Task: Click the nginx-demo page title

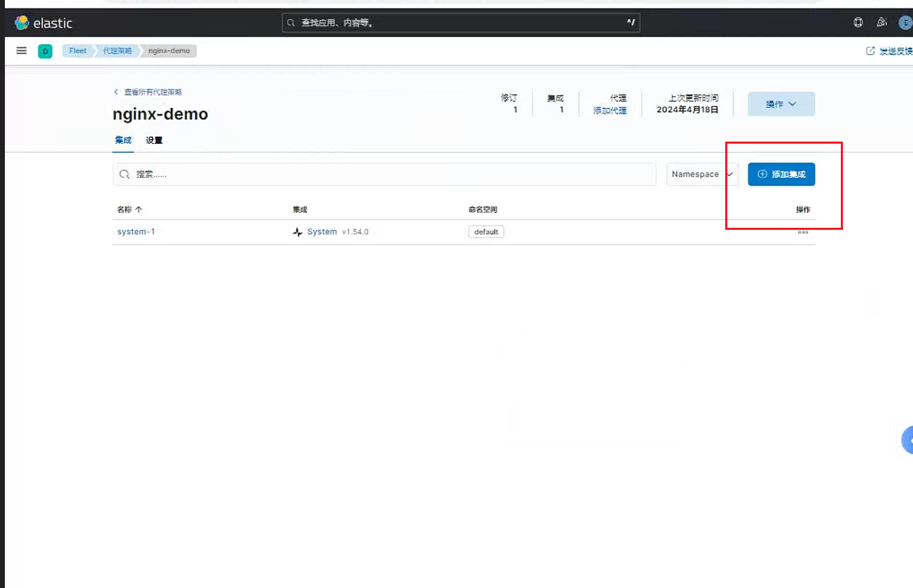Action: (160, 114)
